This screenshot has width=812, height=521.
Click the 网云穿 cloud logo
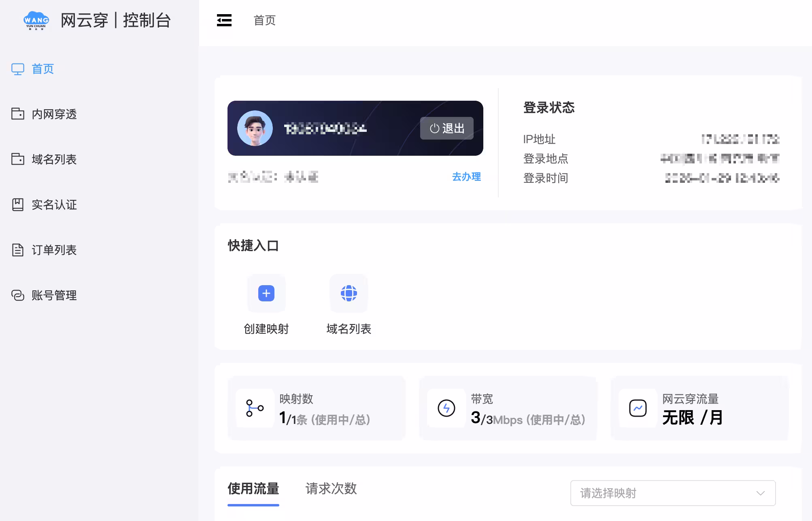(36, 20)
